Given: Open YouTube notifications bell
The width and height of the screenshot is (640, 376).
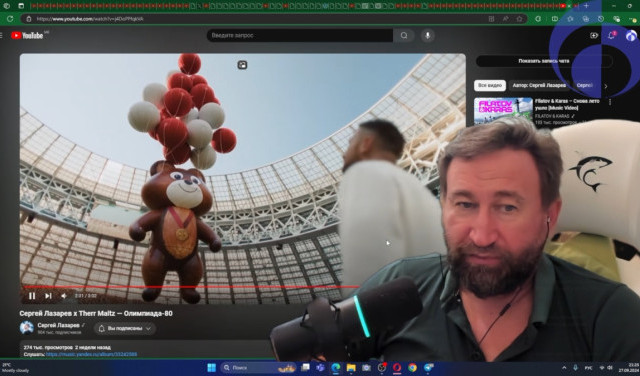Looking at the screenshot, I should coord(611,36).
